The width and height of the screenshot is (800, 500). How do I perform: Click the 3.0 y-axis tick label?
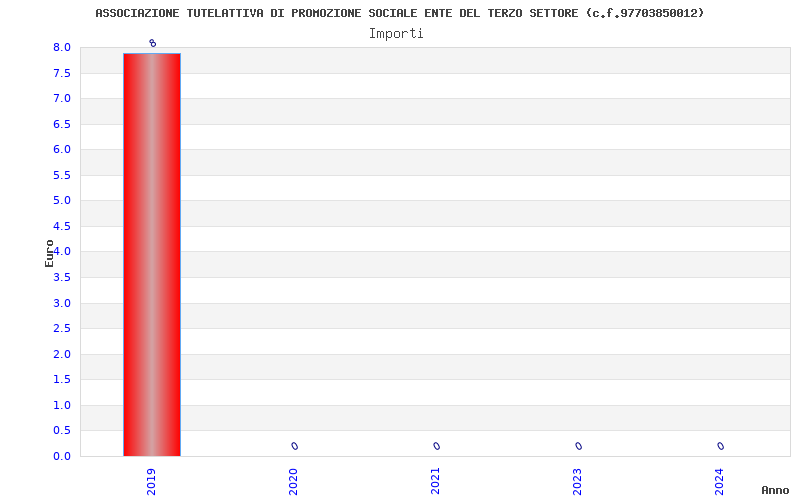tap(62, 303)
